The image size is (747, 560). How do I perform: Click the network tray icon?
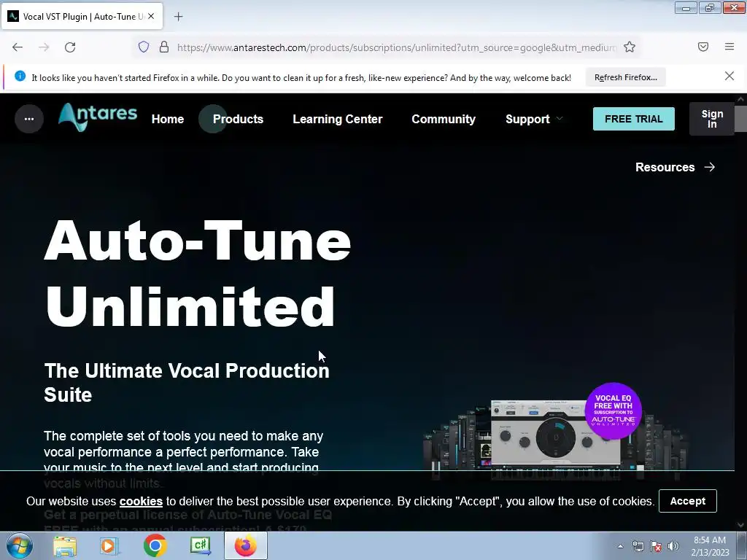coord(638,546)
